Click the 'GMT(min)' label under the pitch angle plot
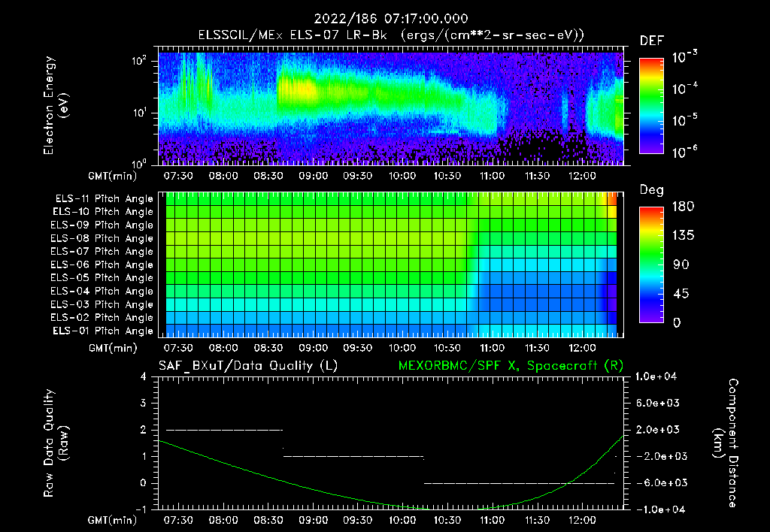Viewport: 770px width, 532px height. tap(113, 348)
